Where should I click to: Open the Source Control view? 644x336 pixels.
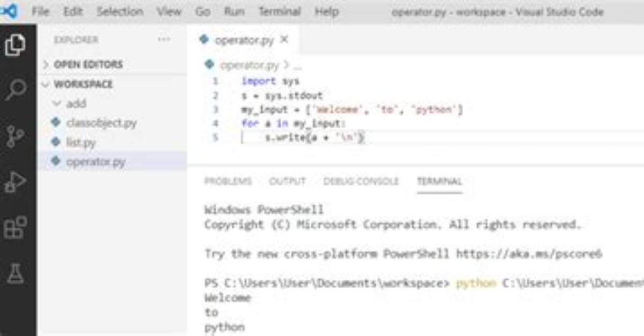click(x=16, y=136)
